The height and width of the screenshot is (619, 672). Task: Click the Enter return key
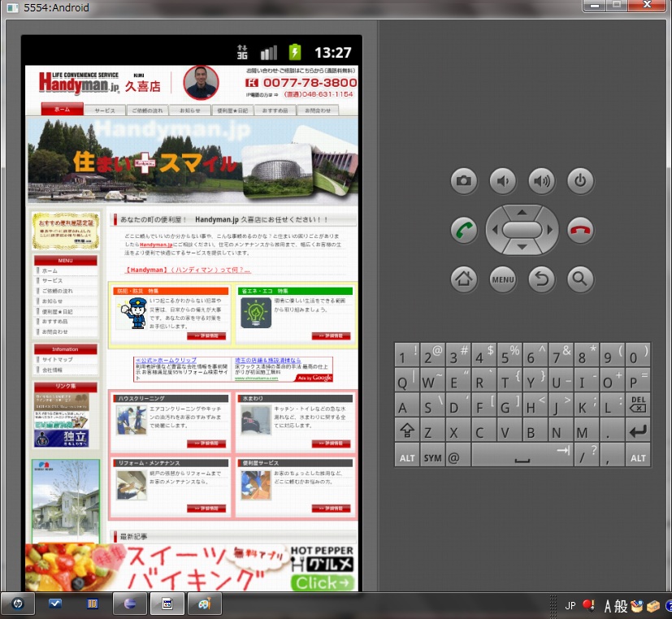638,431
